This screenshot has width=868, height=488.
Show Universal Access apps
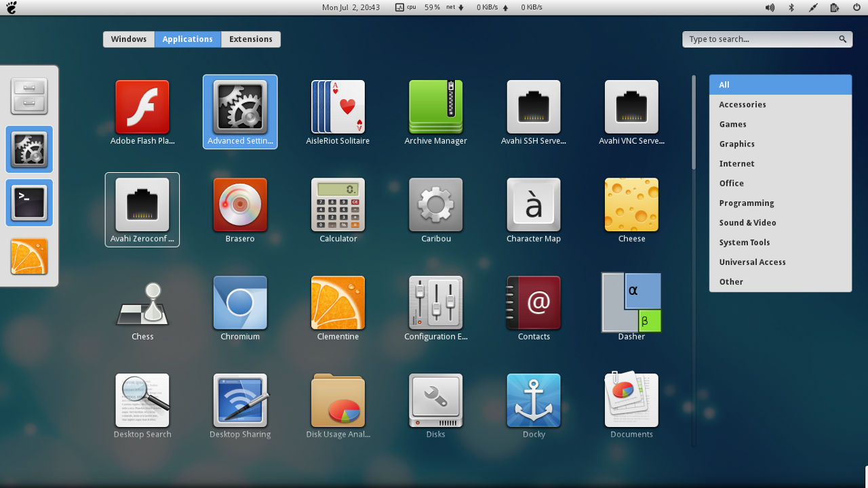point(781,262)
